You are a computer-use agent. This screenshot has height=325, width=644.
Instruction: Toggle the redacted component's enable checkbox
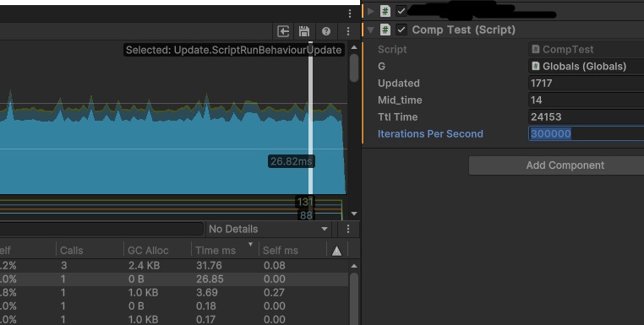coord(401,11)
